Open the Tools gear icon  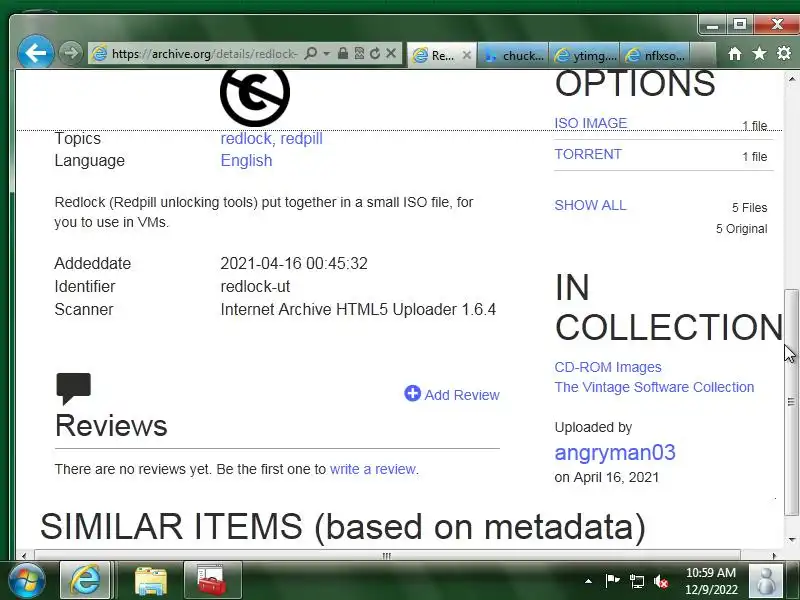point(784,53)
